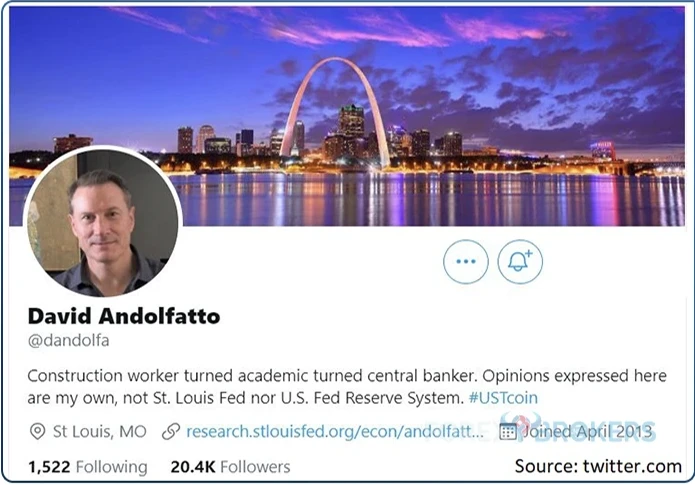Viewport: 695px width, 485px height.
Task: View the 20.4K Followers list
Action: (x=230, y=467)
